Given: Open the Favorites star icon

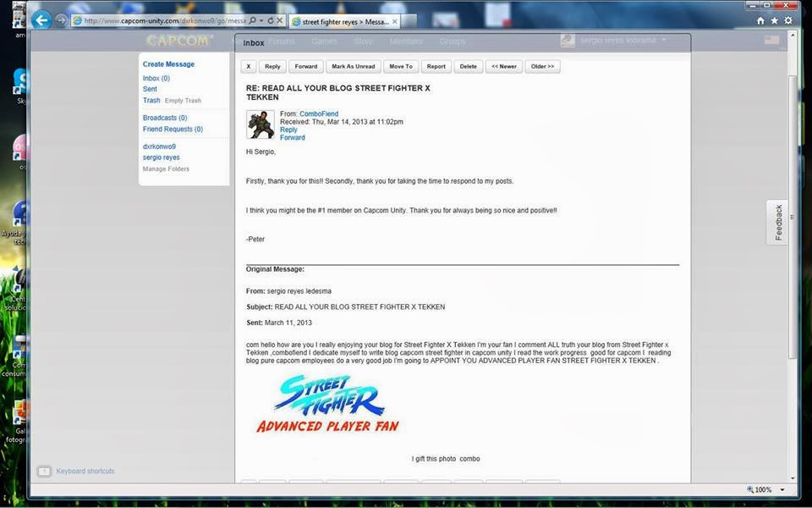Looking at the screenshot, I should (774, 20).
